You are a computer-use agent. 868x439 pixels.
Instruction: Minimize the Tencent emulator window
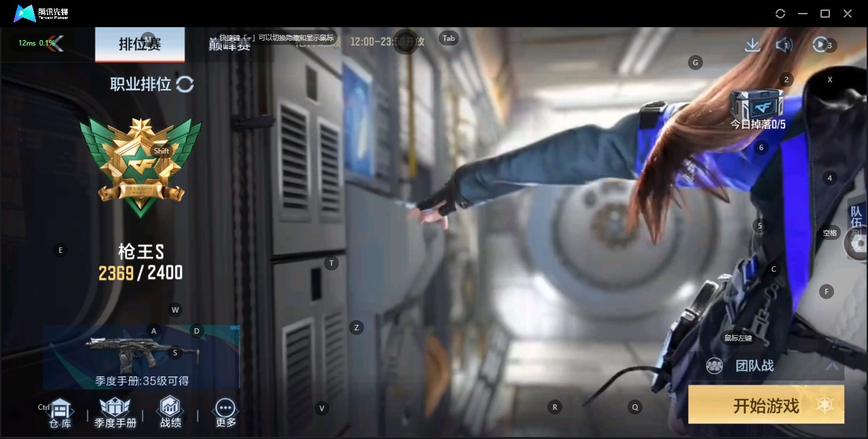click(803, 14)
